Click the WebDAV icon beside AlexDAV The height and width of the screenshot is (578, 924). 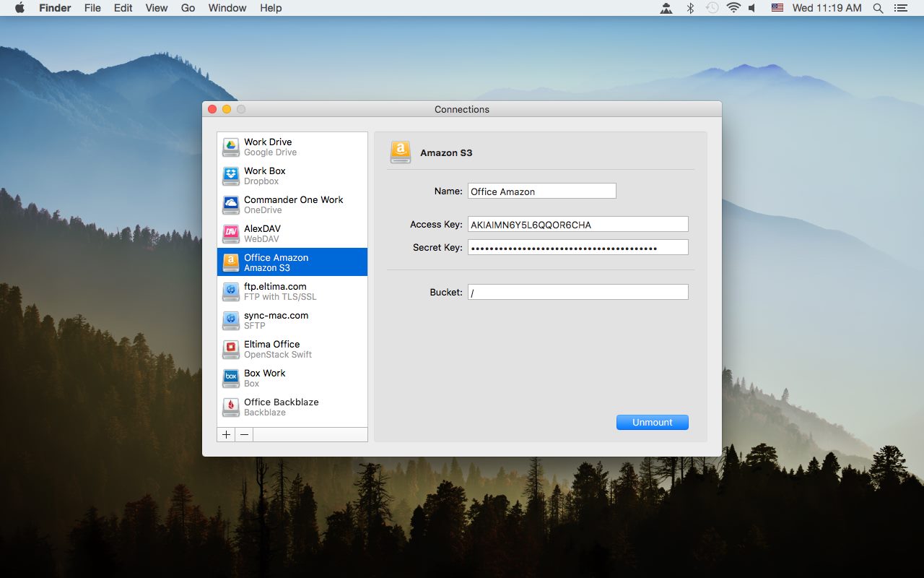(x=230, y=233)
